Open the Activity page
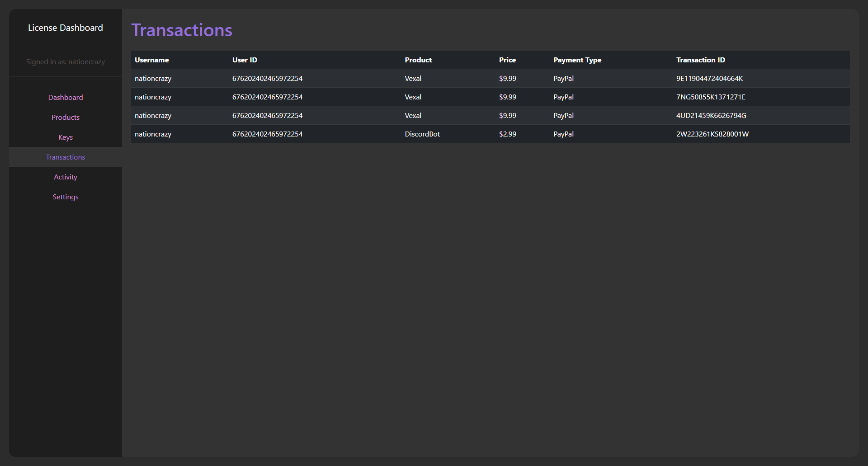Image resolution: width=868 pixels, height=466 pixels. (x=66, y=177)
